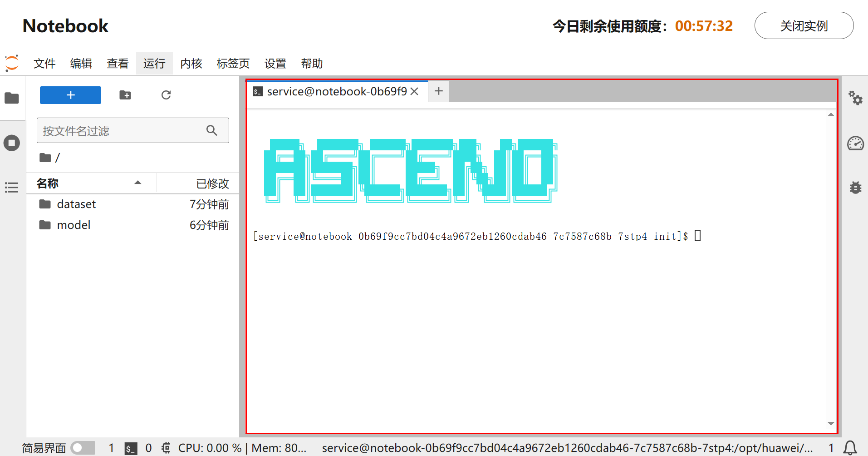Open the 文件 menu
This screenshot has height=456, width=868.
pos(44,63)
